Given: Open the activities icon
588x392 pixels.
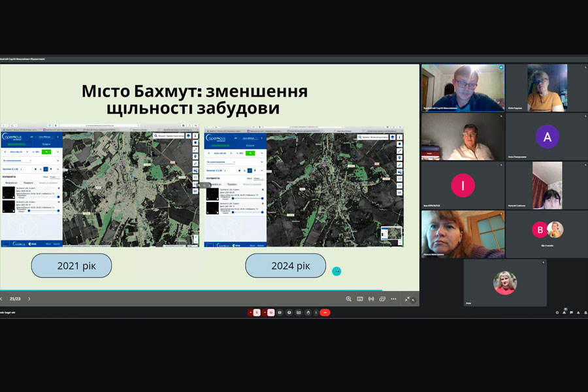Looking at the screenshot, I should click(578, 312).
